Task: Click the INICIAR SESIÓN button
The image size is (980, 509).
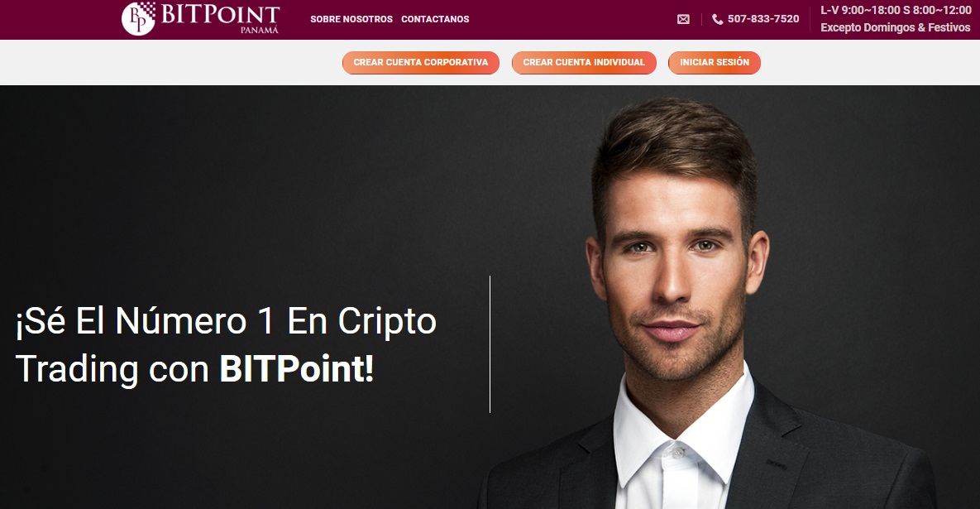Action: (715, 63)
